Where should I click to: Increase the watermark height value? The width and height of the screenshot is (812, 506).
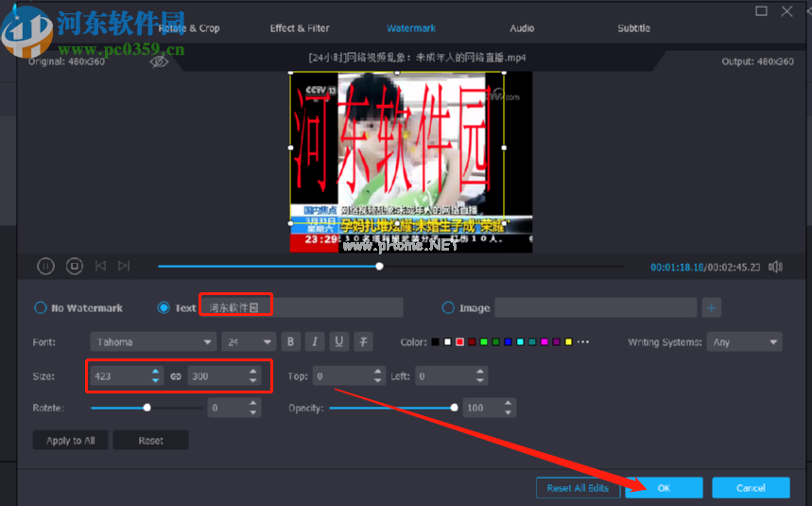click(x=252, y=372)
